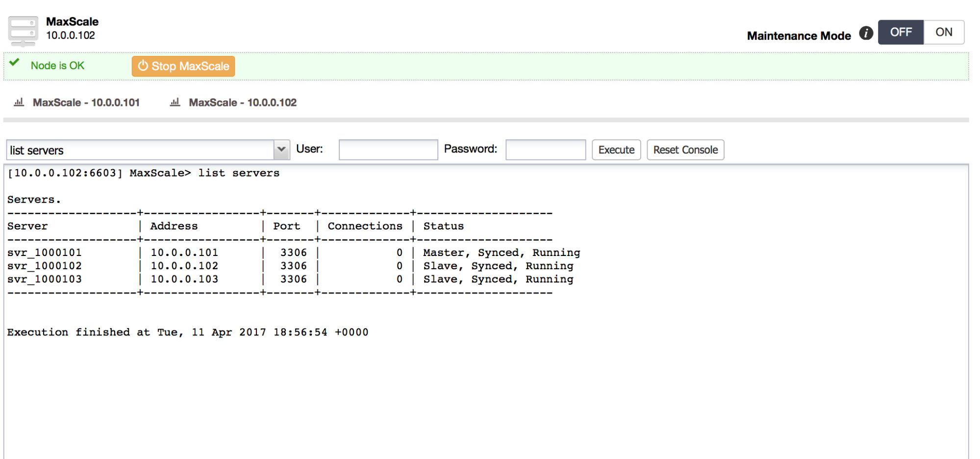
Task: Click the Maintenance Mode info icon
Action: click(866, 33)
